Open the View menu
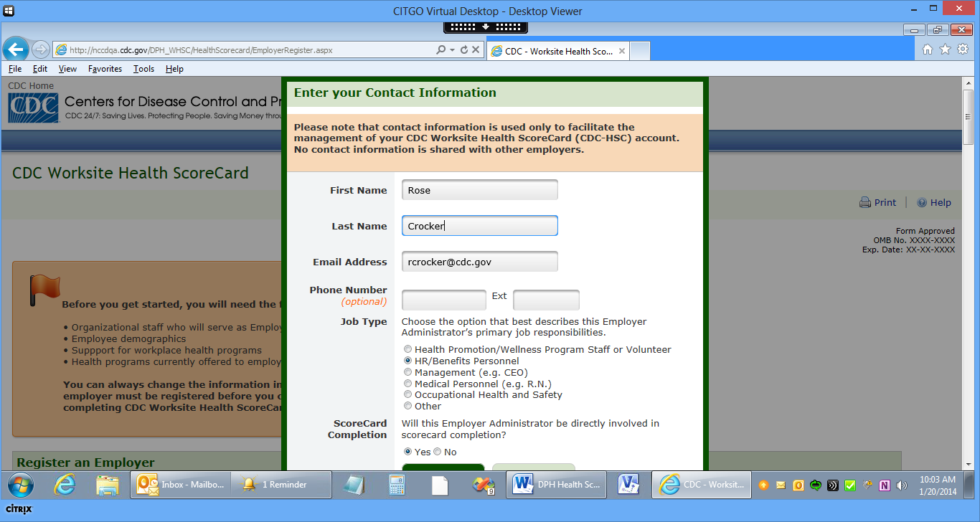This screenshot has height=522, width=980. (67, 69)
